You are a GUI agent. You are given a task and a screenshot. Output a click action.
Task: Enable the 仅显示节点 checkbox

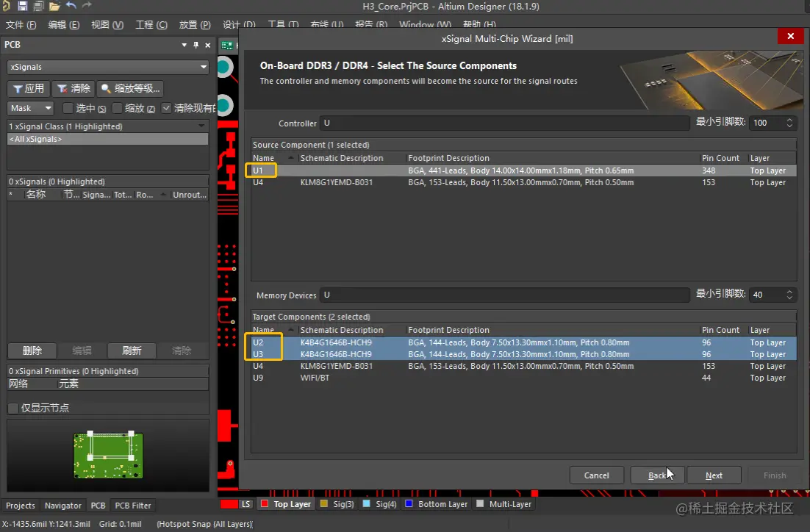click(x=13, y=408)
